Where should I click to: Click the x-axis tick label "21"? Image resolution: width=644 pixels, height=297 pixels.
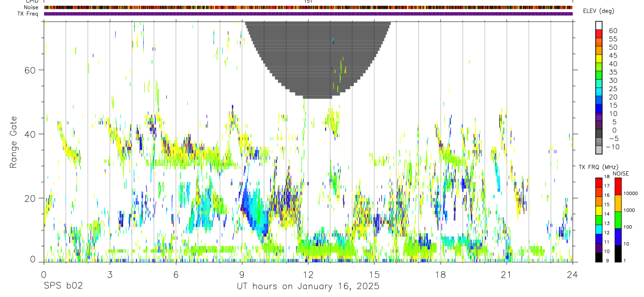click(x=506, y=274)
